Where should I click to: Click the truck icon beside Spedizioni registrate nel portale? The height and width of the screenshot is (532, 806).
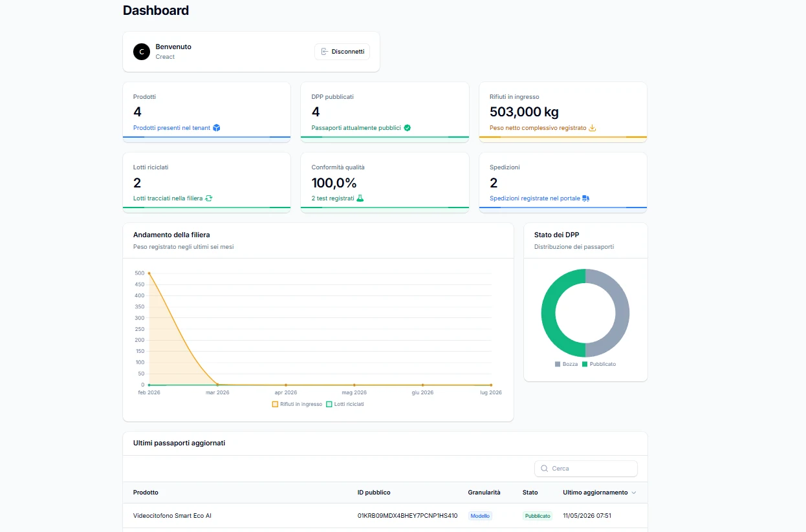[586, 198]
